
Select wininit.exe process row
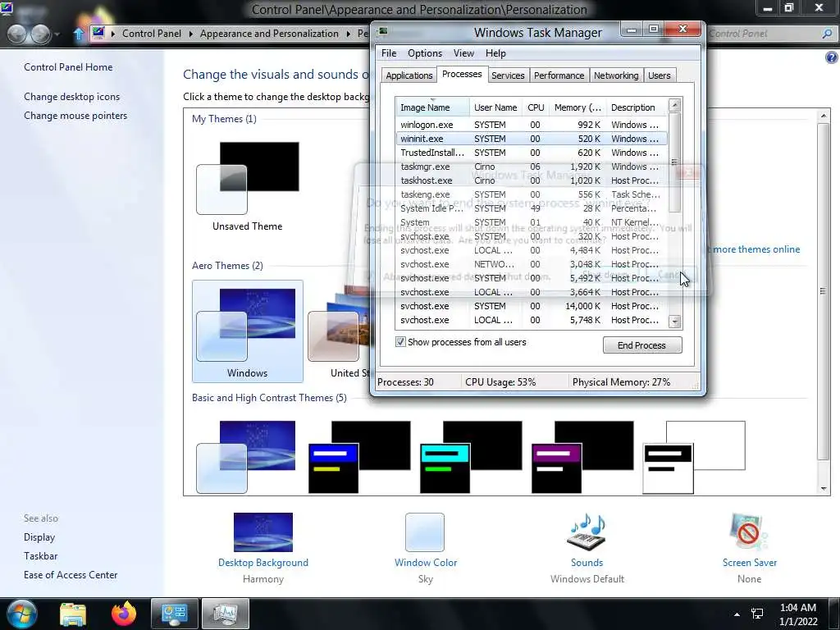tap(532, 138)
